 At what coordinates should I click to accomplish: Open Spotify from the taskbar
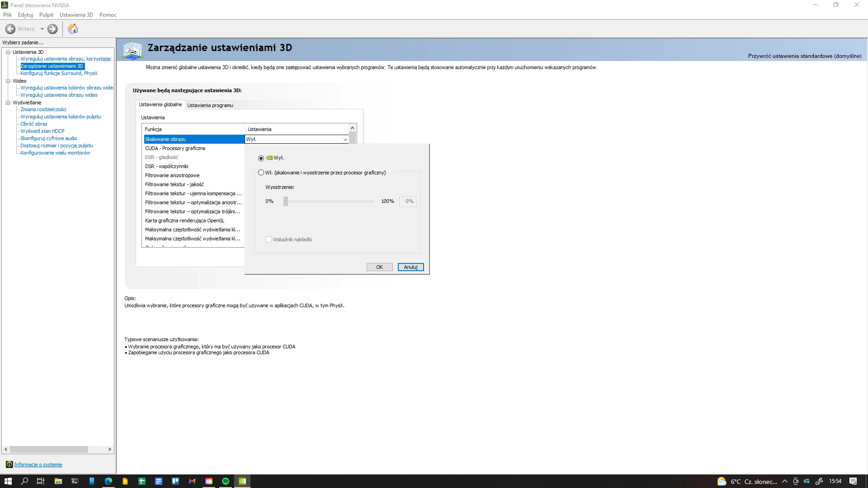(226, 481)
